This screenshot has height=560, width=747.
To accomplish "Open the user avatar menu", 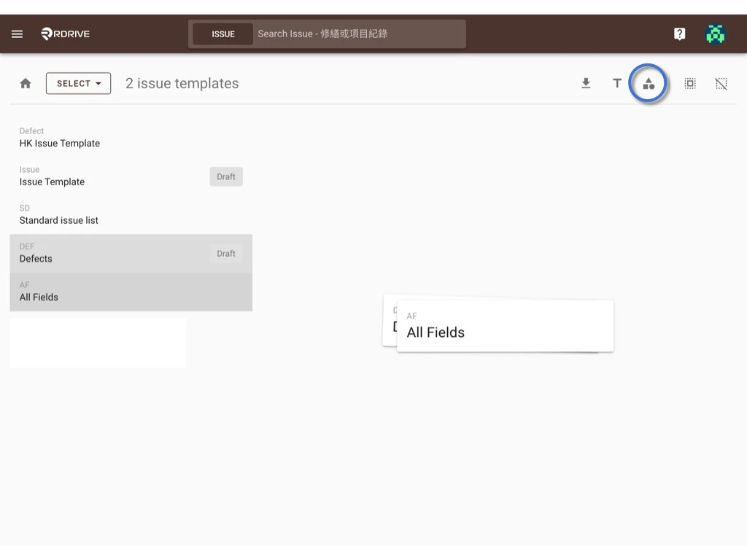I will coord(715,34).
